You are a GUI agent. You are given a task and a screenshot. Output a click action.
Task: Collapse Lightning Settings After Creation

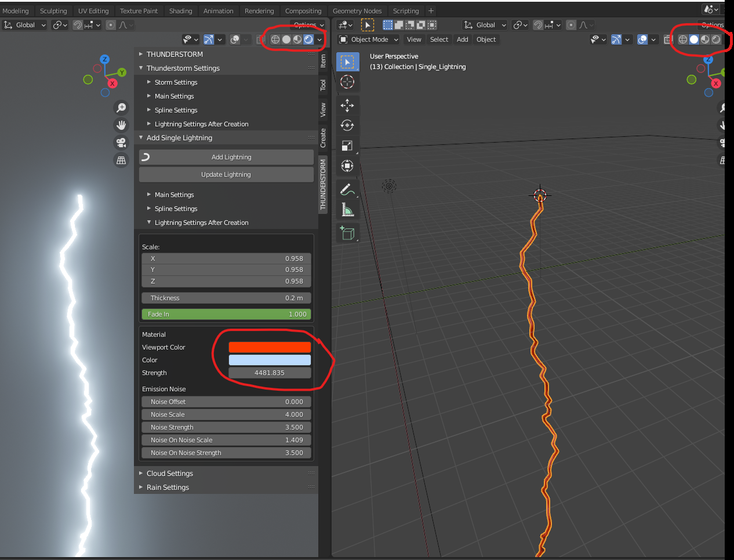coord(201,222)
